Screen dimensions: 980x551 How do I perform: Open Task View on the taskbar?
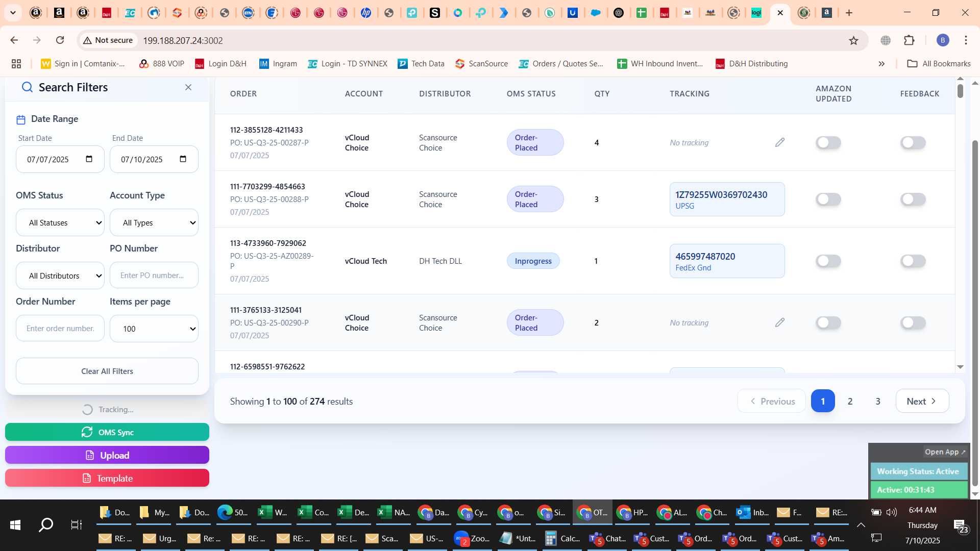(76, 524)
